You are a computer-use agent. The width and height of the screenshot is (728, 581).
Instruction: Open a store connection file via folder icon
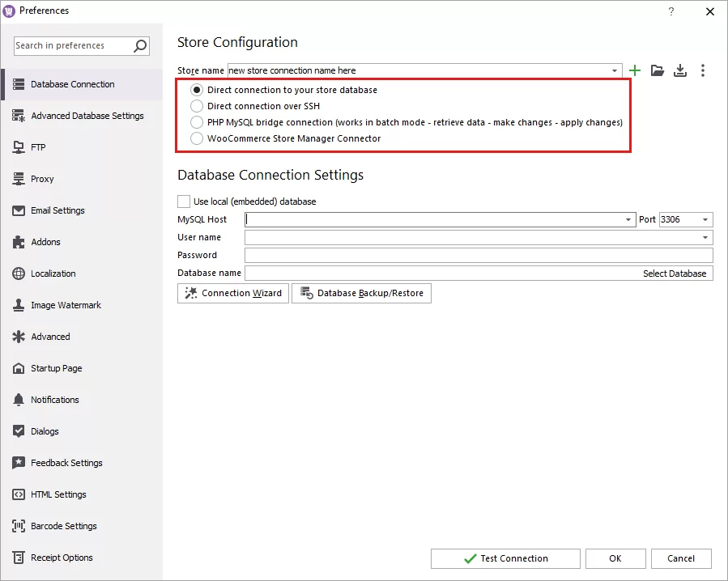[658, 70]
